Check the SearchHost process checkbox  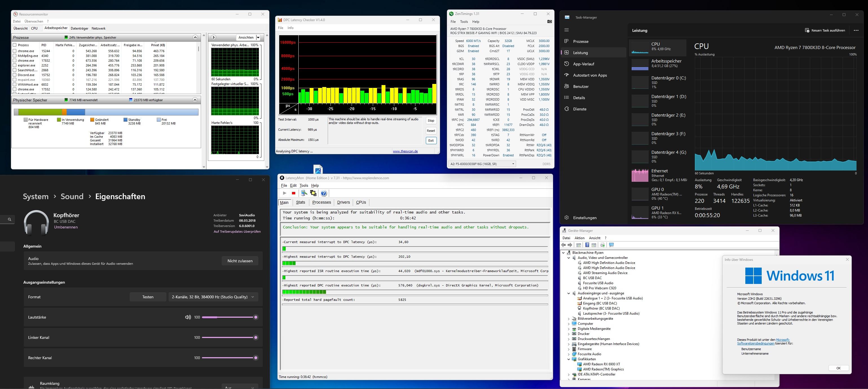click(15, 70)
